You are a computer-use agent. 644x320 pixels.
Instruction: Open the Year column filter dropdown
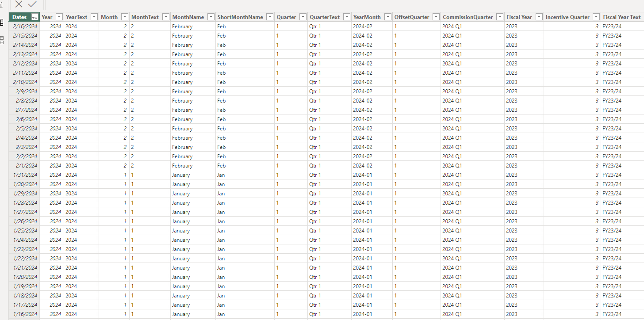point(59,17)
